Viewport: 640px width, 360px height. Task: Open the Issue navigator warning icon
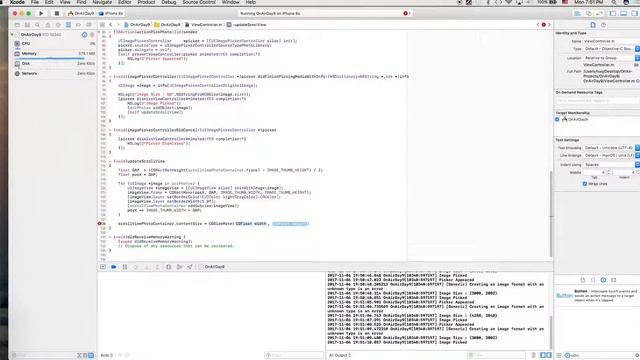coord(48,25)
